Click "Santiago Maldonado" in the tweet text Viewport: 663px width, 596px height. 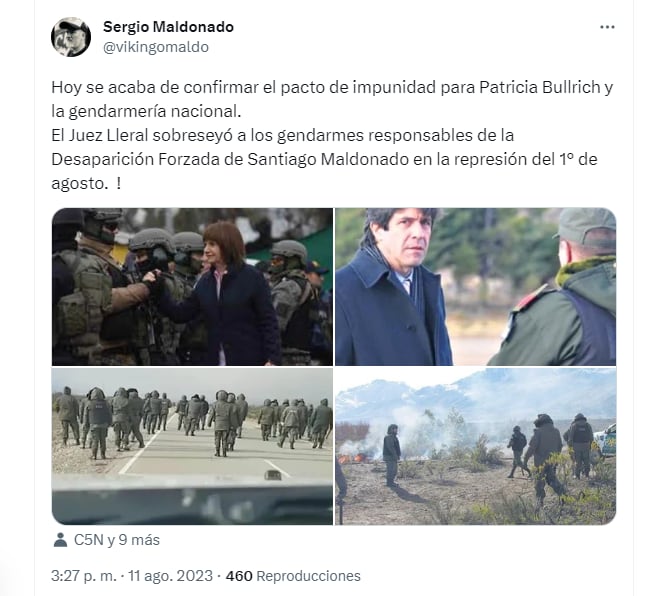(328, 159)
